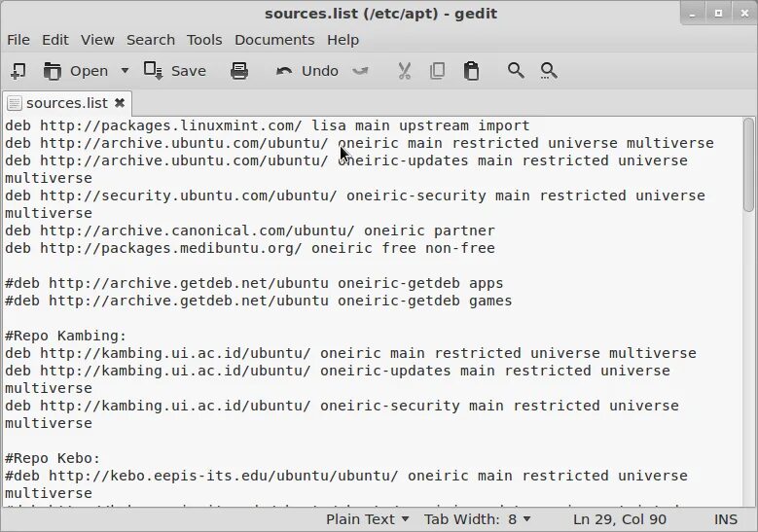Open the Search menu
This screenshot has height=532, width=758.
click(x=151, y=40)
